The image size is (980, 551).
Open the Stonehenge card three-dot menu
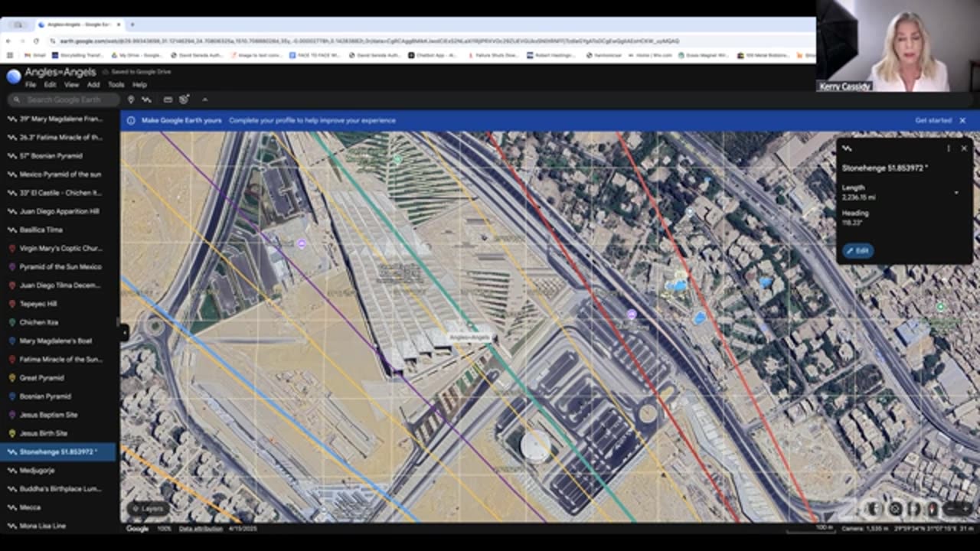(x=948, y=148)
